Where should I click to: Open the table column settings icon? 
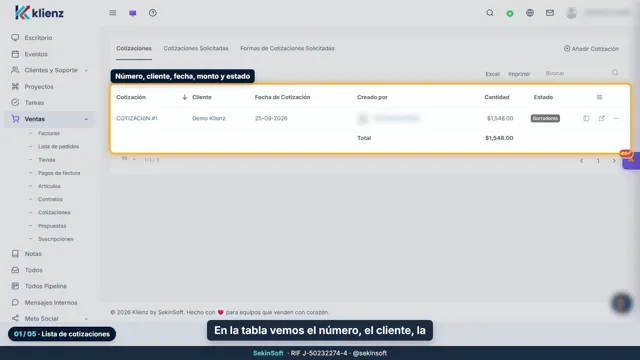(599, 97)
